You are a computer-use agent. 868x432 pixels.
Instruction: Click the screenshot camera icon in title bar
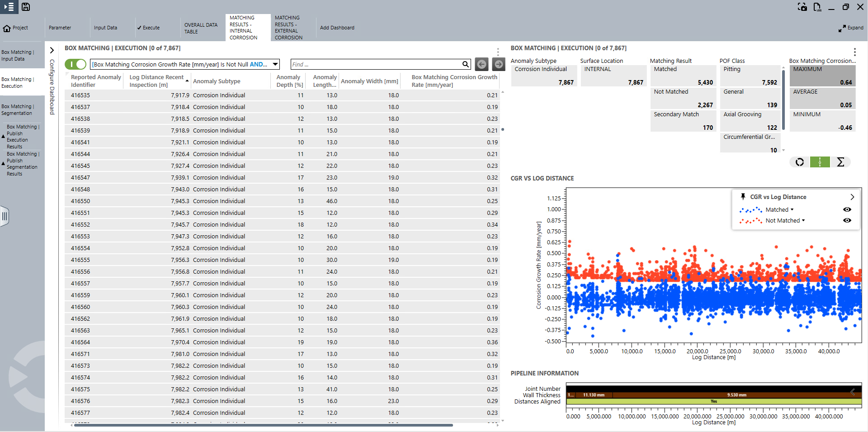pyautogui.click(x=802, y=7)
